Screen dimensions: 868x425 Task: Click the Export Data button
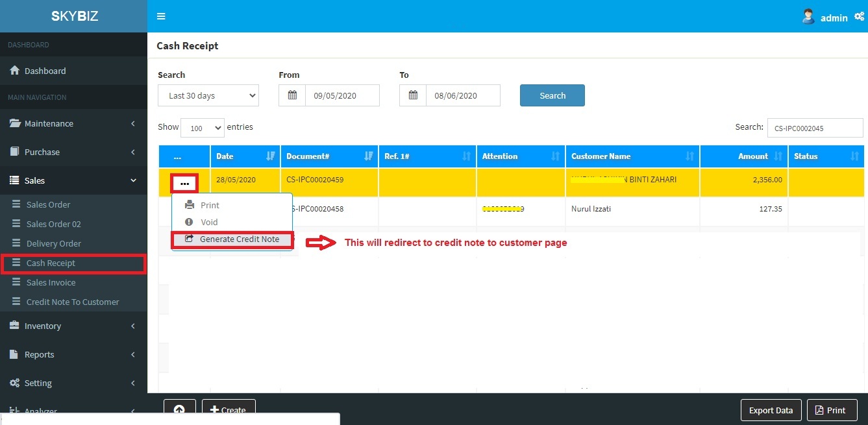pos(771,410)
